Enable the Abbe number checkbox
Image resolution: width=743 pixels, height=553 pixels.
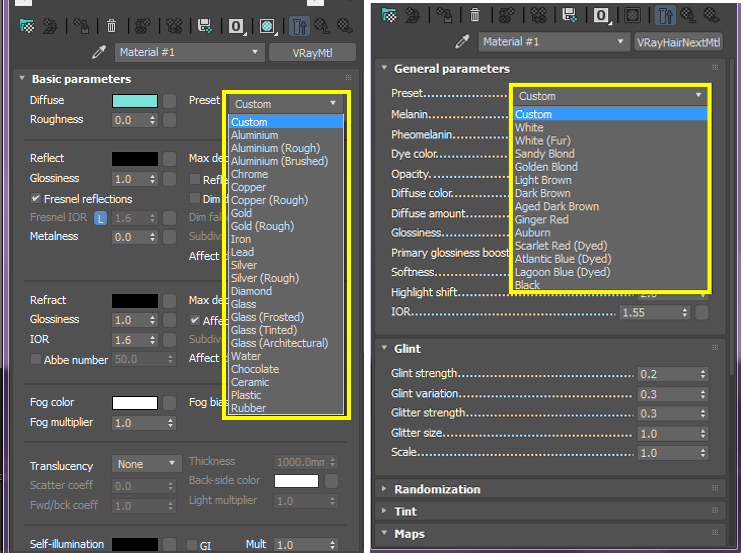(x=36, y=360)
